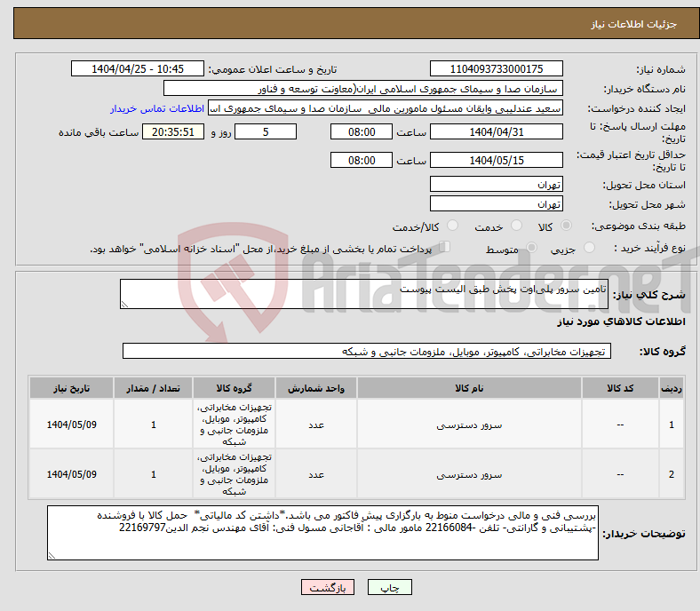Click date 1404/05/09 in row 2
Image resolution: width=700 pixels, height=611 pixels.
pyautogui.click(x=71, y=474)
